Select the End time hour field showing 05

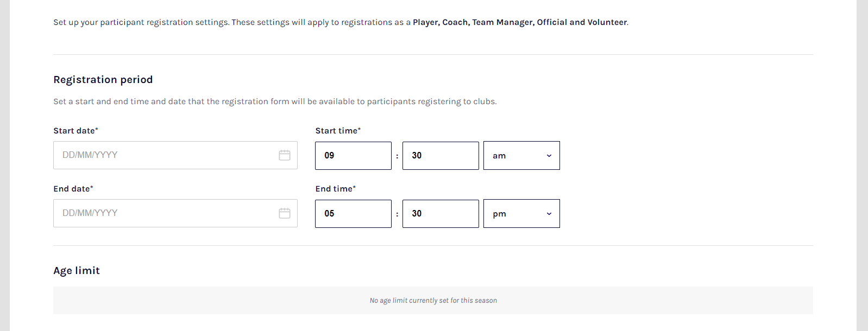(353, 214)
